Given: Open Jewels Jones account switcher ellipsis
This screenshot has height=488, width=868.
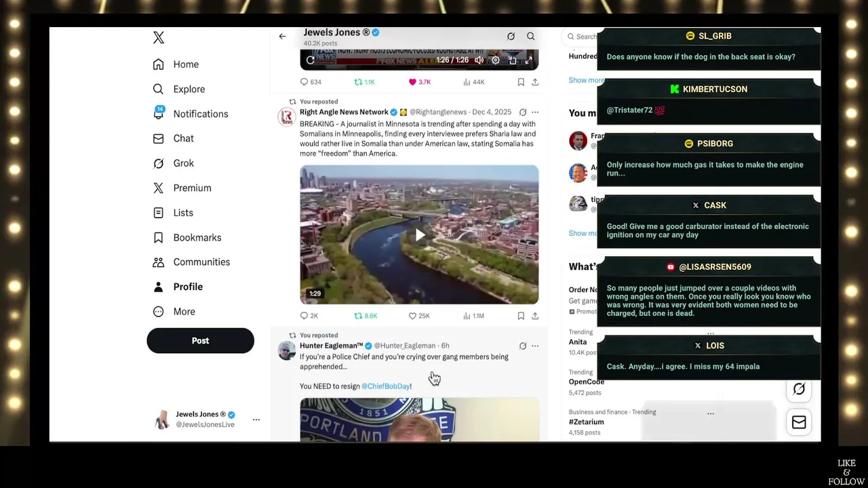Looking at the screenshot, I should (x=256, y=420).
